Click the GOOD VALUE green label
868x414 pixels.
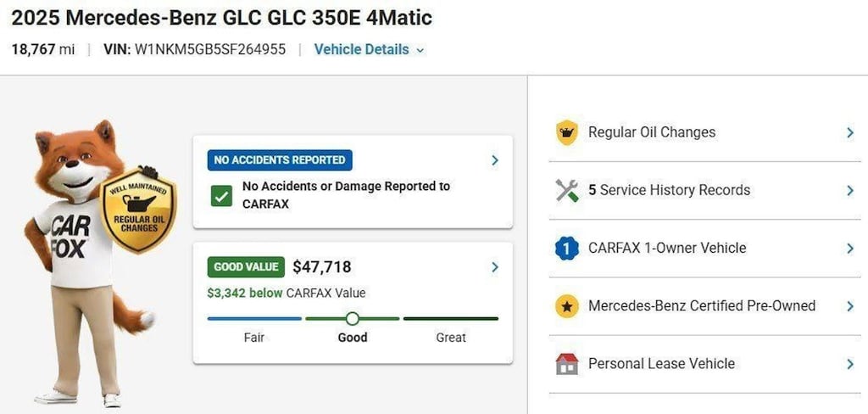pos(246,267)
